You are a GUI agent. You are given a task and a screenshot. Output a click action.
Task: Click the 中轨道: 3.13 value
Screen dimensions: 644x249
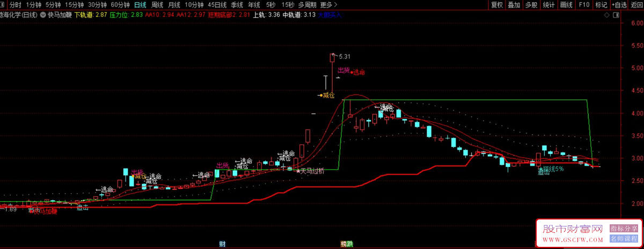click(298, 15)
